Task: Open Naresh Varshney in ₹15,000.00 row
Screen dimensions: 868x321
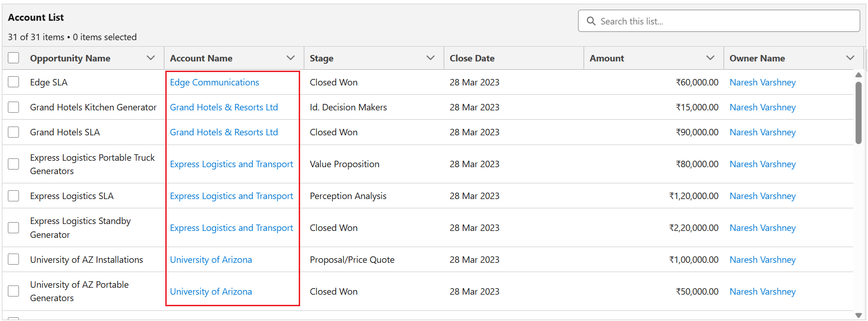Action: pyautogui.click(x=762, y=107)
